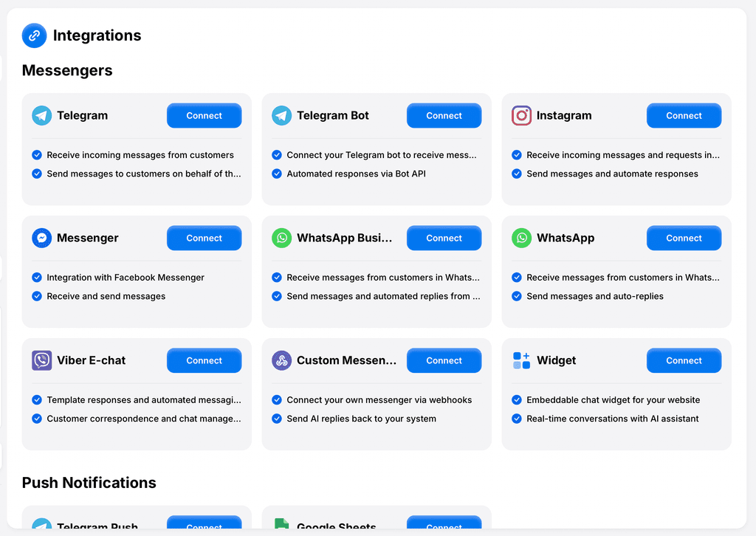Click the 'Custom Messen...' card title
Viewport: 756px width, 536px height.
pyautogui.click(x=347, y=360)
